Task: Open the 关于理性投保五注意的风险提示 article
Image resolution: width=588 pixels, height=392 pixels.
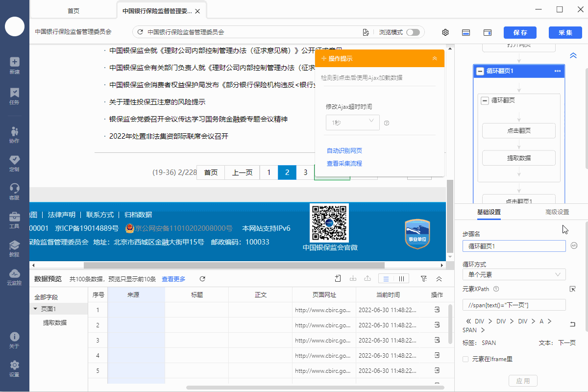Action: pyautogui.click(x=157, y=102)
